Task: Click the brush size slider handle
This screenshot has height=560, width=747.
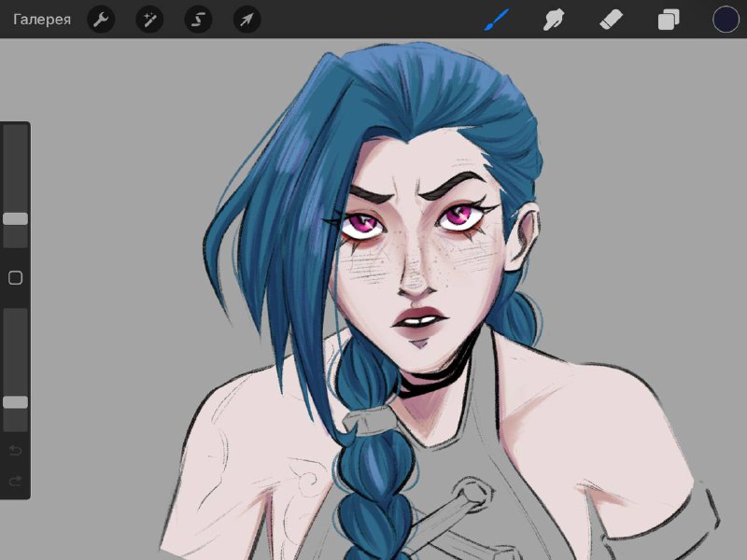Action: 15,219
